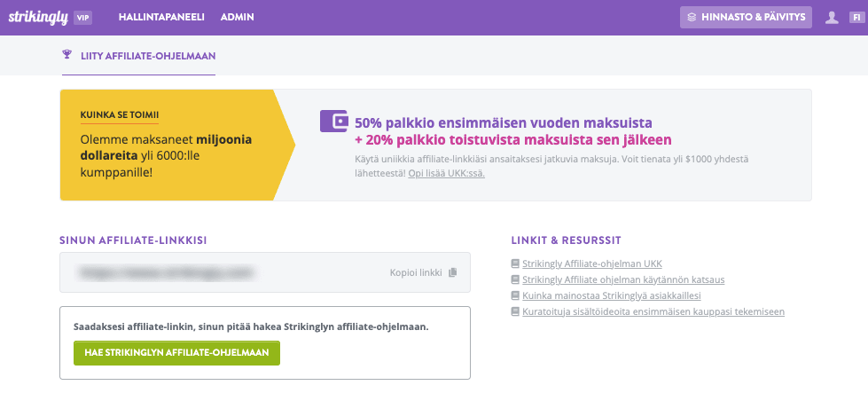
Task: Open Hallintapaneeli in the top navigation
Action: (162, 17)
